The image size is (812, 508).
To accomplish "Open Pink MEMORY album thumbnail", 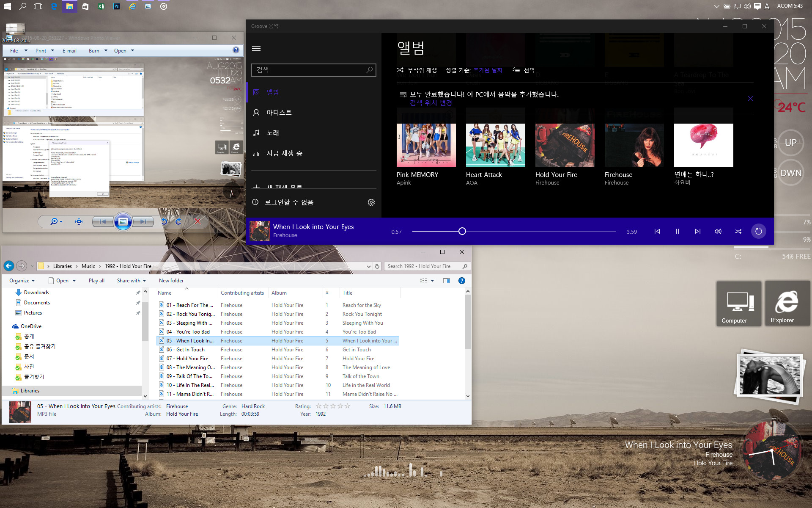I will point(426,145).
